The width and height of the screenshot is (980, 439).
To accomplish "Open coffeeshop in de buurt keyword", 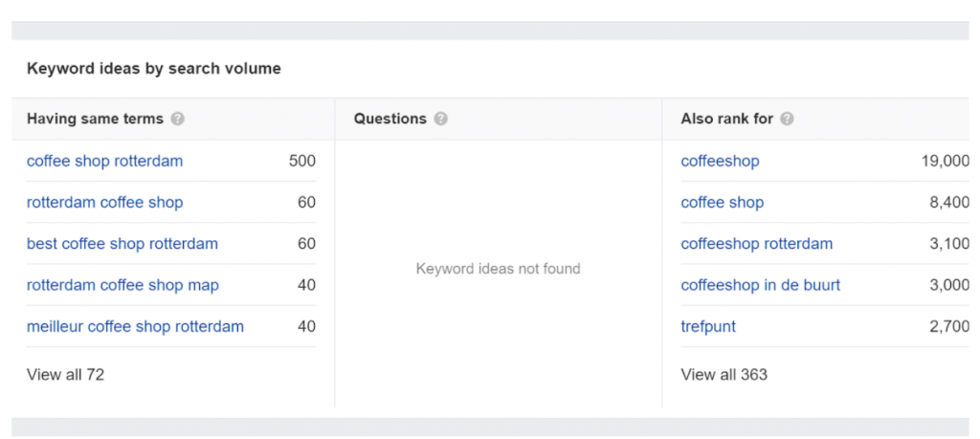I will point(761,285).
